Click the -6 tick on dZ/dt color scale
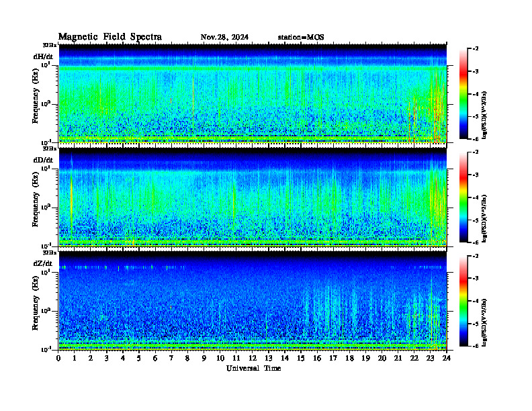This screenshot has width=532, height=411. pyautogui.click(x=476, y=346)
